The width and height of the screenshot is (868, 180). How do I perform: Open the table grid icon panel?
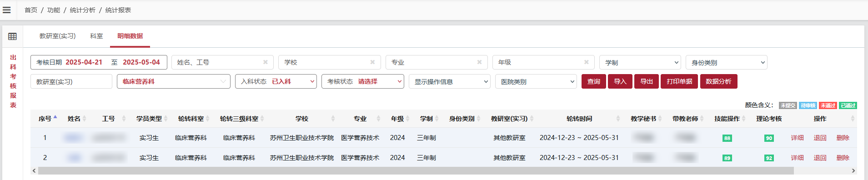(13, 36)
